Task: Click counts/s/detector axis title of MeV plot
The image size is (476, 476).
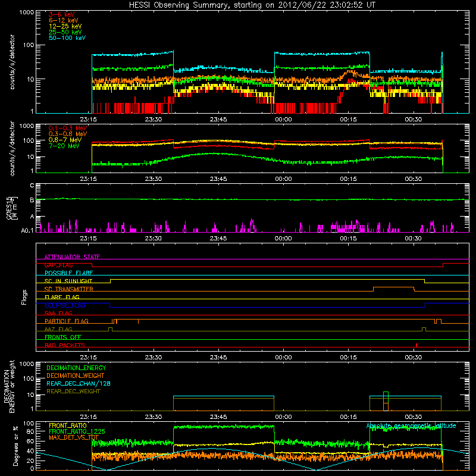Action: tap(12, 149)
